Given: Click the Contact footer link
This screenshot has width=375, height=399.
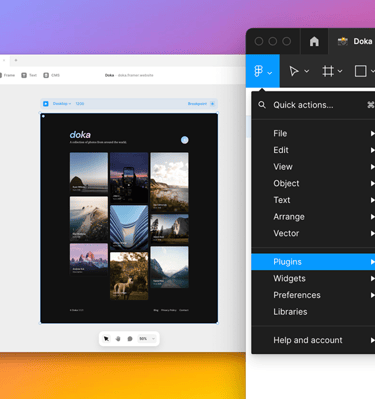Looking at the screenshot, I should [x=184, y=310].
